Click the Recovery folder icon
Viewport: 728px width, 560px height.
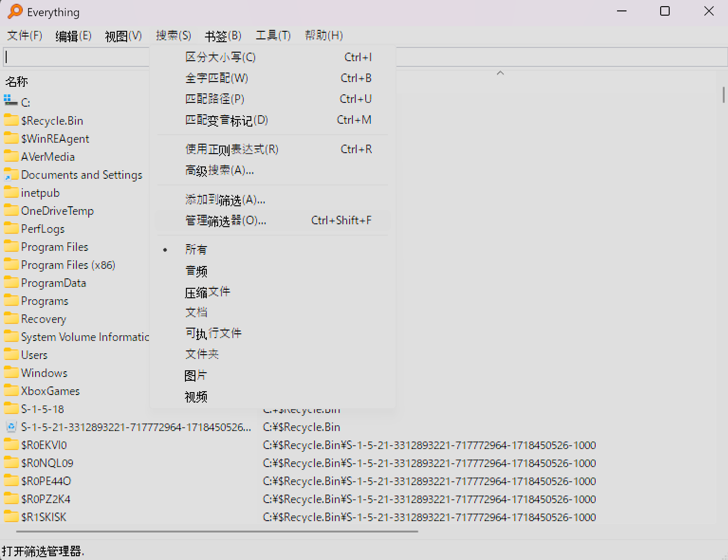click(11, 318)
